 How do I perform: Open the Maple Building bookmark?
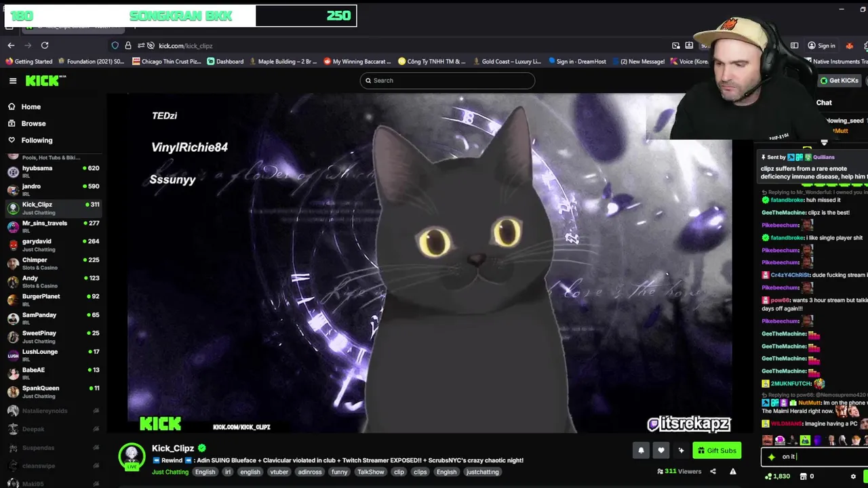pos(283,61)
